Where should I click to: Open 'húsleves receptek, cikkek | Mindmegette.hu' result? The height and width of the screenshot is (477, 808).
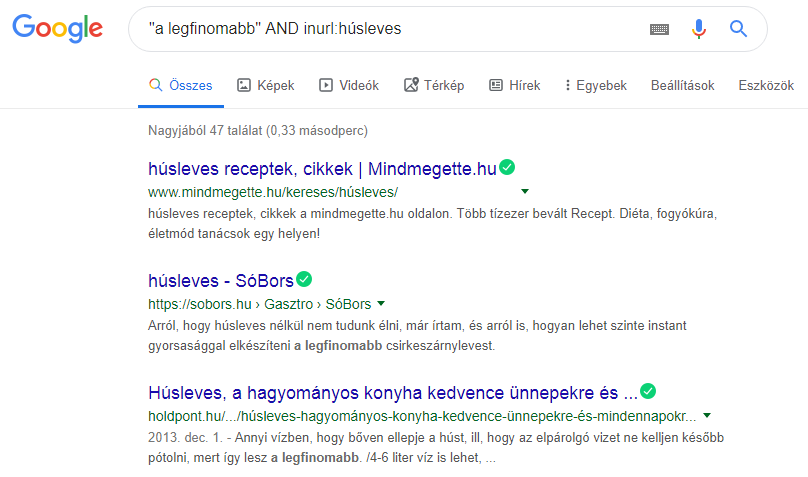[322, 169]
